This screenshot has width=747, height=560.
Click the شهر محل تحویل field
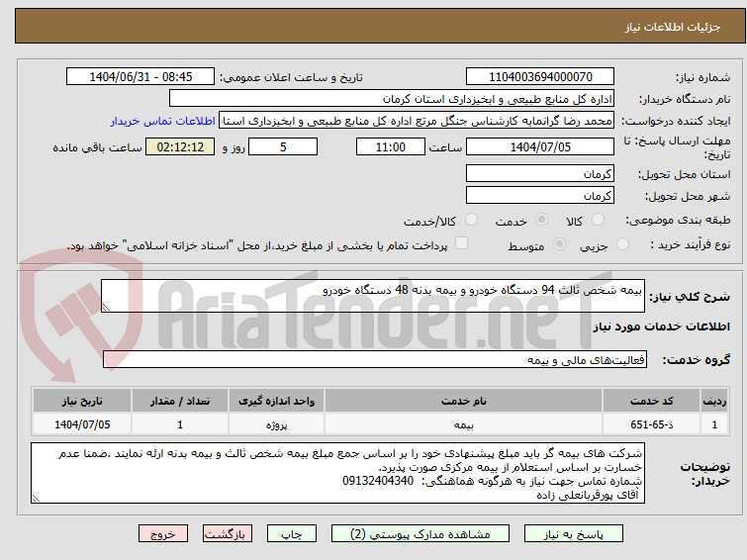coord(540,195)
